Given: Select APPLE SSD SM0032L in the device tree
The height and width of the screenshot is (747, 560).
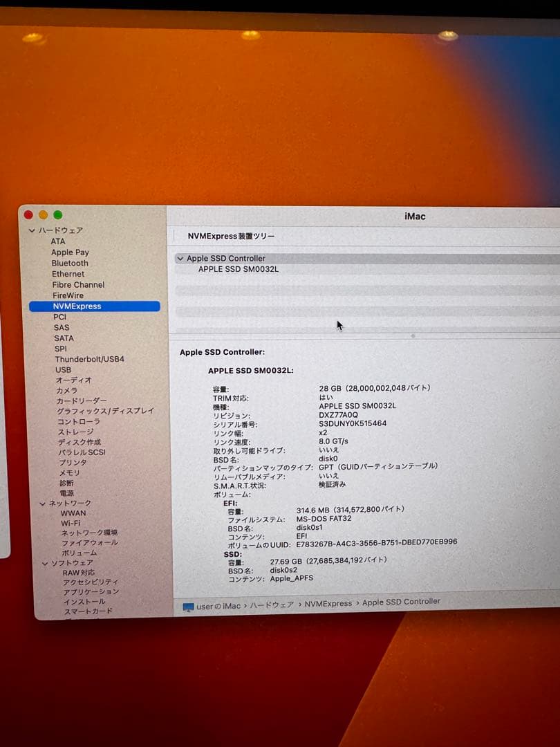Looking at the screenshot, I should (239, 270).
